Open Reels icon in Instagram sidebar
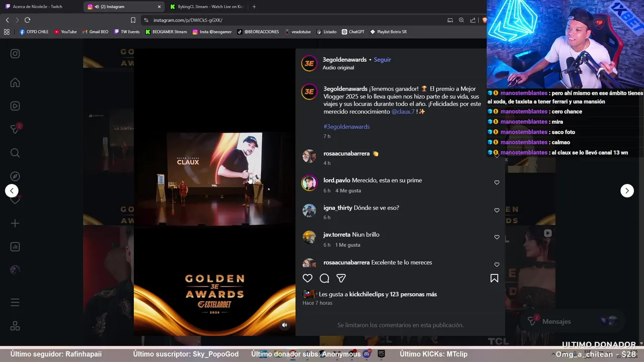 [x=15, y=106]
